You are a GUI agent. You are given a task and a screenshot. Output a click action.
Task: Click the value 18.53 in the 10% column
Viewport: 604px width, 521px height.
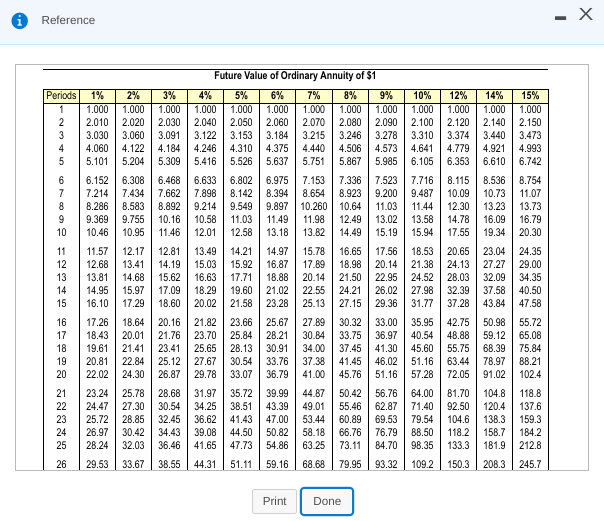tap(422, 251)
